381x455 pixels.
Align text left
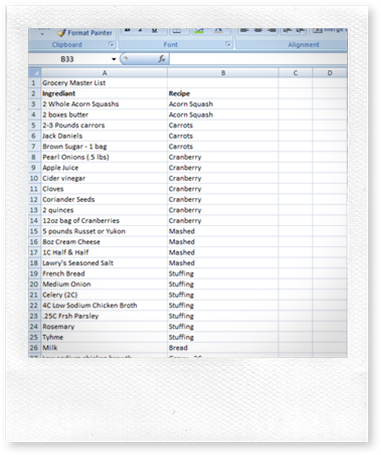pyautogui.click(x=244, y=31)
